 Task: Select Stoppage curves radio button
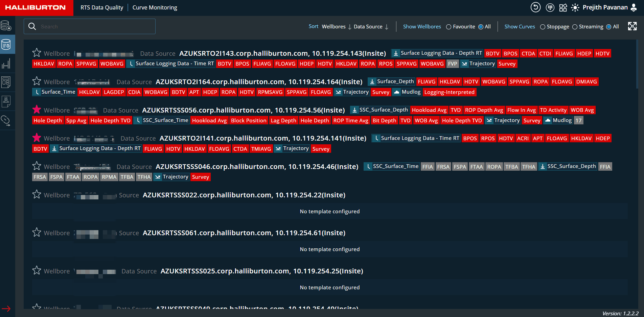point(543,27)
